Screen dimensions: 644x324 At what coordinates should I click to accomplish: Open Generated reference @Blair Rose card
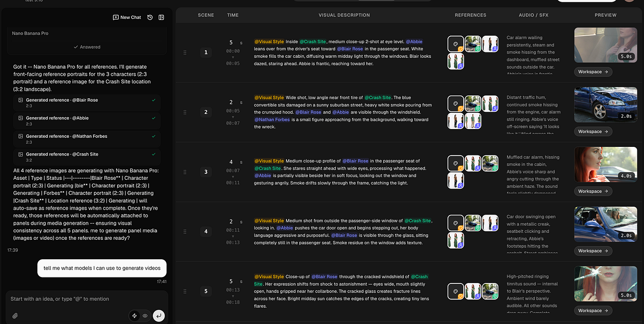pos(87,103)
